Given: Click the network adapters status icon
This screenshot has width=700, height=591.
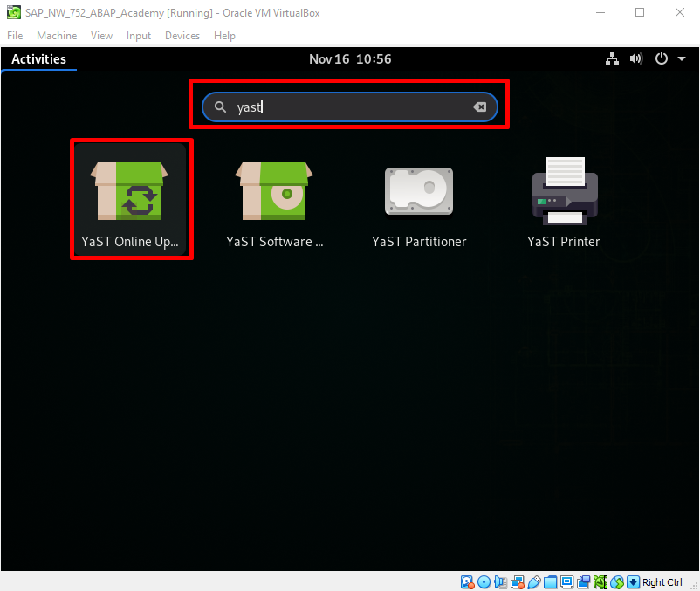Looking at the screenshot, I should click(x=518, y=582).
